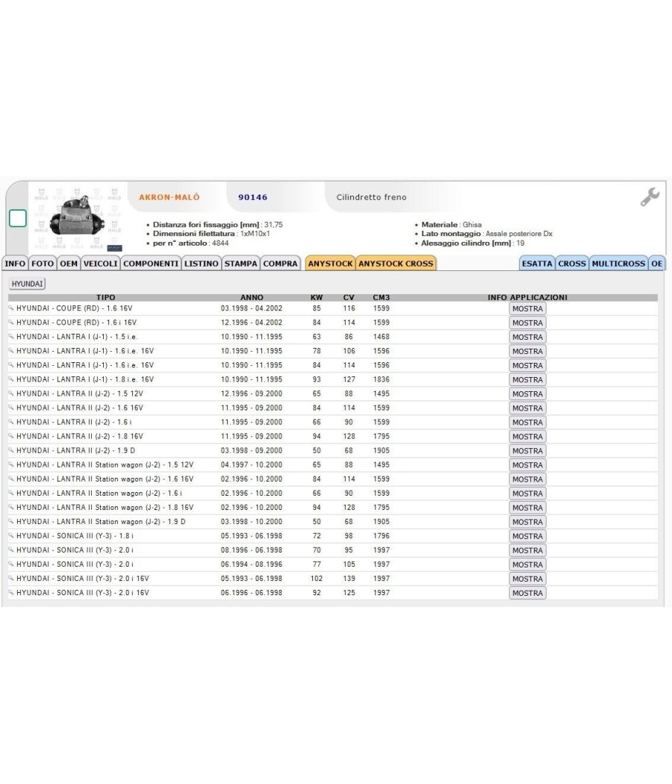
Task: Click magnifier beside SONICA III 2.0 i 08.1996
Action: point(11,550)
